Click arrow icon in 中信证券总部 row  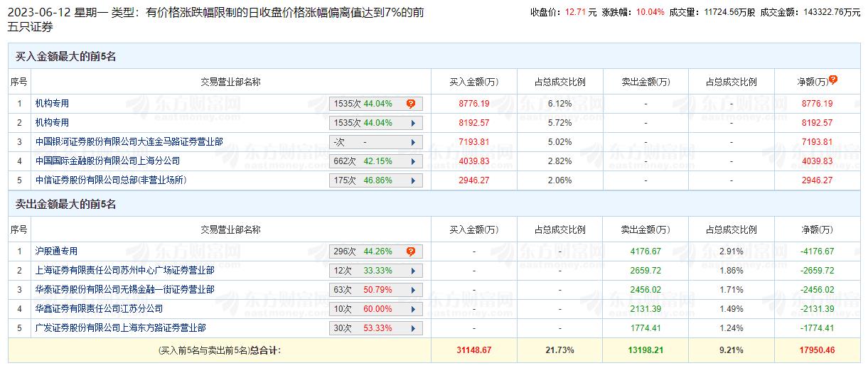[412, 180]
